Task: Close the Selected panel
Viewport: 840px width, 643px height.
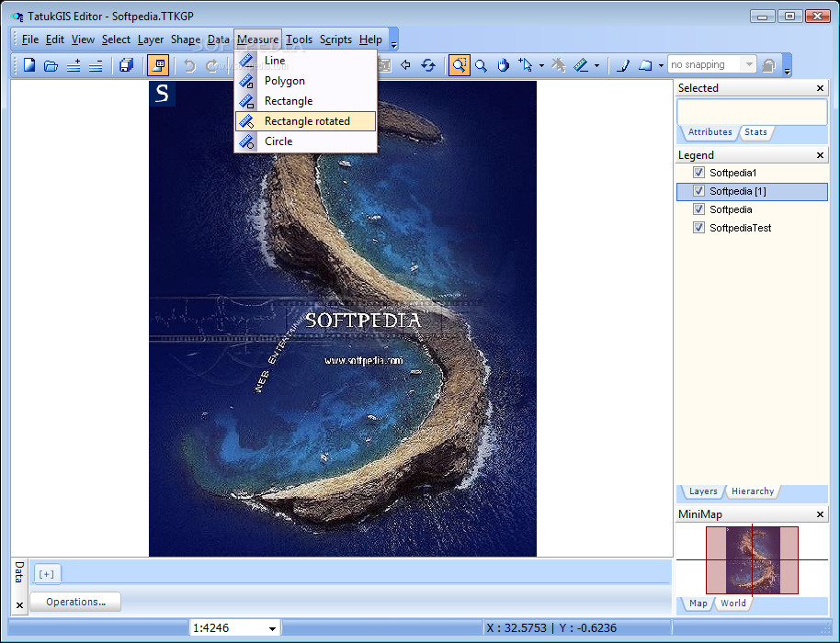Action: 820,88
